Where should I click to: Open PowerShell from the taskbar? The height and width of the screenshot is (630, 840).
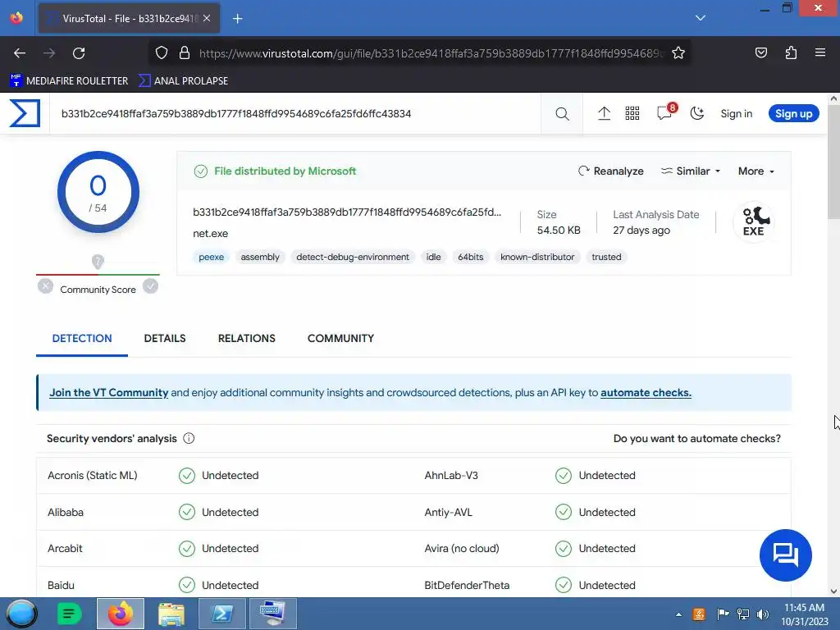click(222, 614)
